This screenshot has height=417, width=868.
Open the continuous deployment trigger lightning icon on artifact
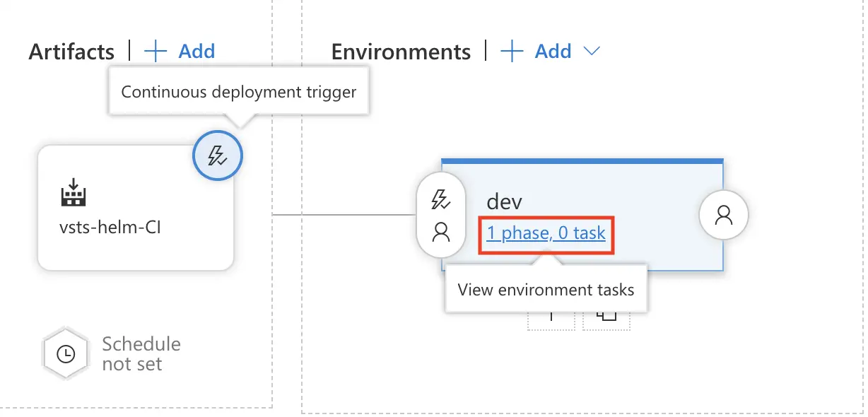point(218,155)
